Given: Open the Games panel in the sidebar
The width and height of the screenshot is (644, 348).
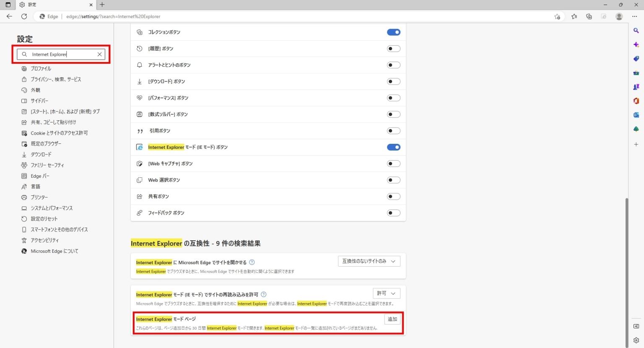Looking at the screenshot, I should point(636,87).
